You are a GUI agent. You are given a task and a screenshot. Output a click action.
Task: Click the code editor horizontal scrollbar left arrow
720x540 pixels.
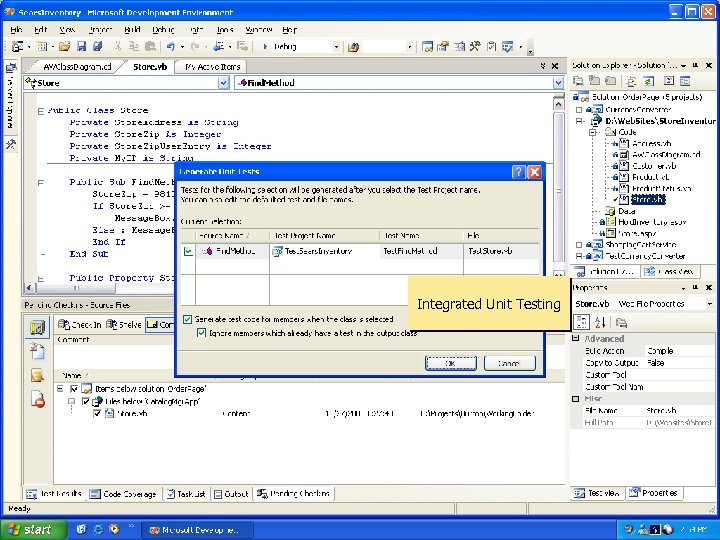(29, 288)
